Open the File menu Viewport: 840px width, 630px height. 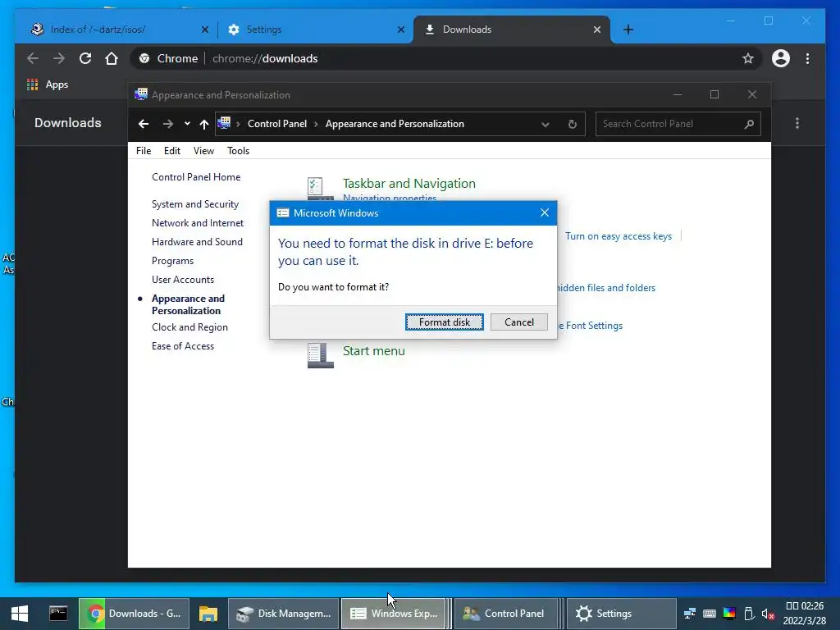tap(143, 151)
